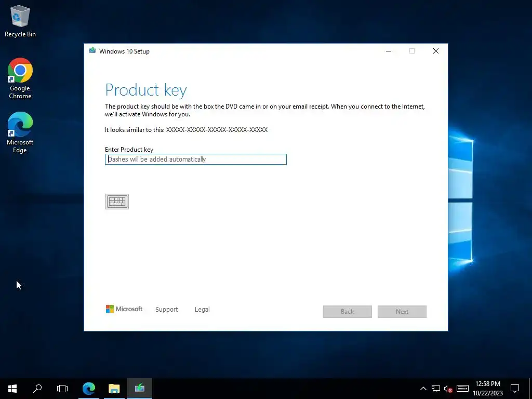Open taskbar Search
Image resolution: width=532 pixels, height=399 pixels.
37,389
